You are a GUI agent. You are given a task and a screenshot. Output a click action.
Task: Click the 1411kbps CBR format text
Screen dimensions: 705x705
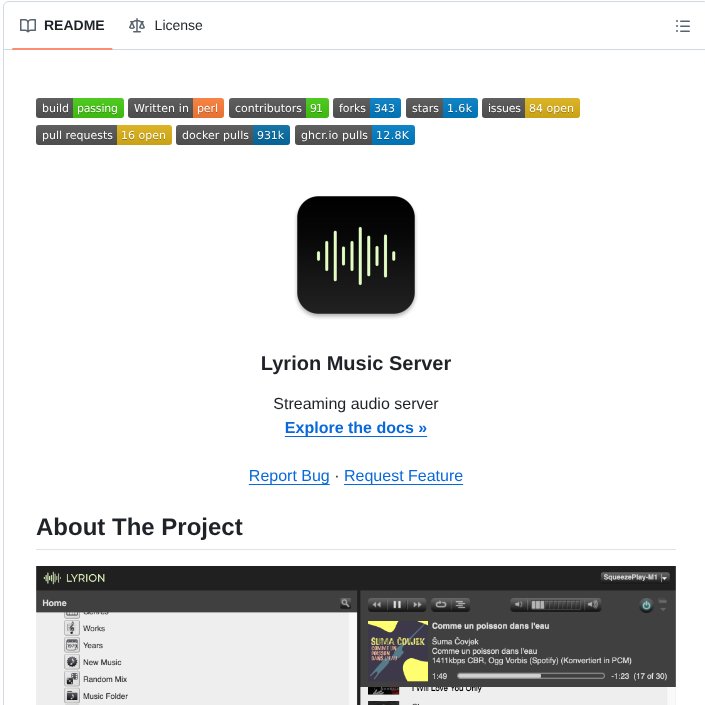(531, 660)
